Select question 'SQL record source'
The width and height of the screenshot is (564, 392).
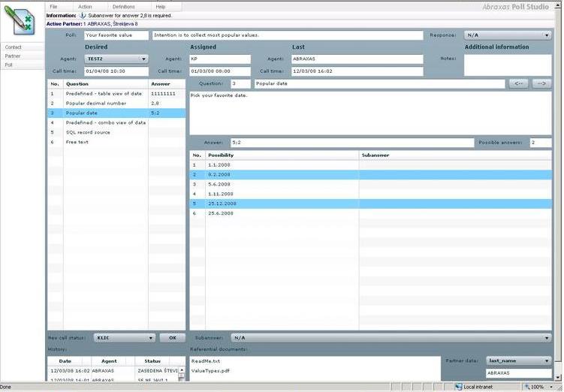click(x=116, y=132)
